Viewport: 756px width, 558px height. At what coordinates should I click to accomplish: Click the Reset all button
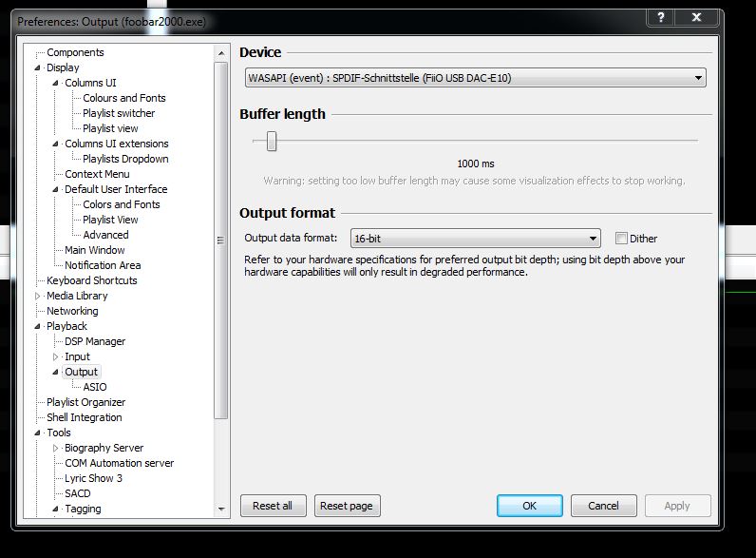273,506
